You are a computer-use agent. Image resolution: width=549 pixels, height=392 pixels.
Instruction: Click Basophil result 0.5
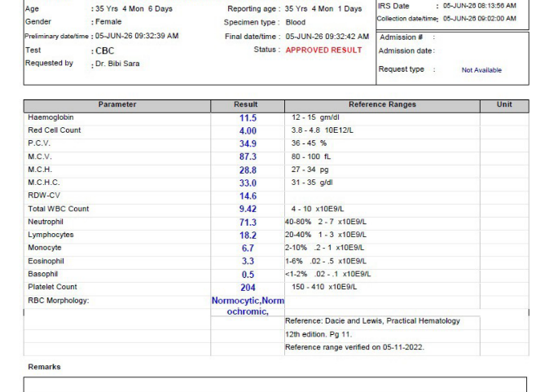[248, 275]
